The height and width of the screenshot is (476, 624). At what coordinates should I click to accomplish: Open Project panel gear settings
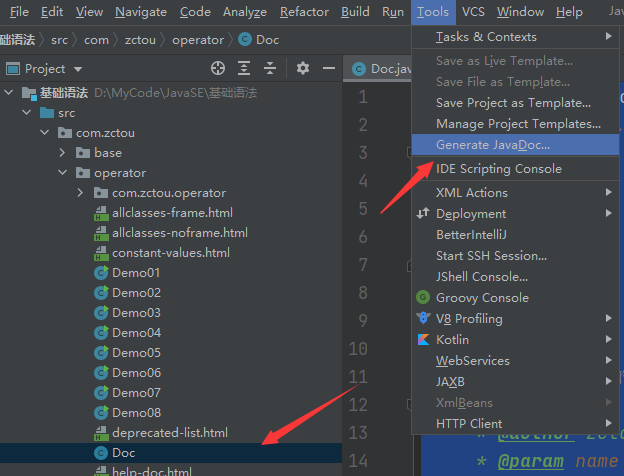302,68
